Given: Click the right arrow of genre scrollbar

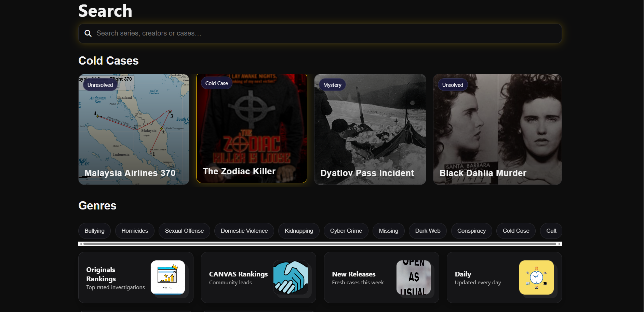Looking at the screenshot, I should [559, 244].
